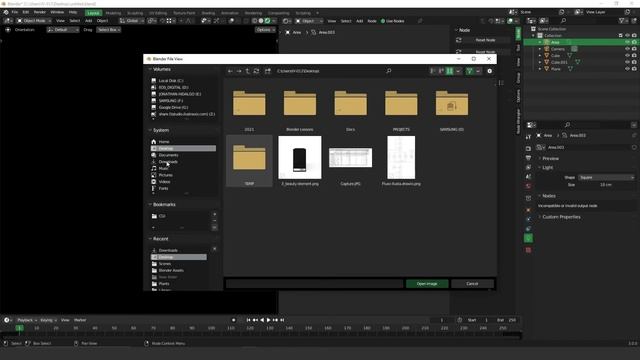Screen dimensions: 640x360
Task: Click the Open Image button
Action: [x=427, y=284]
